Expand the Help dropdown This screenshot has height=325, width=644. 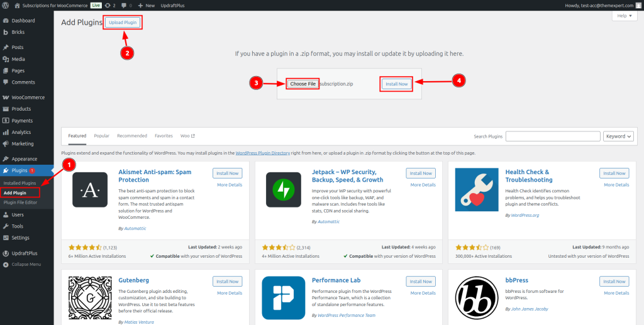[625, 16]
